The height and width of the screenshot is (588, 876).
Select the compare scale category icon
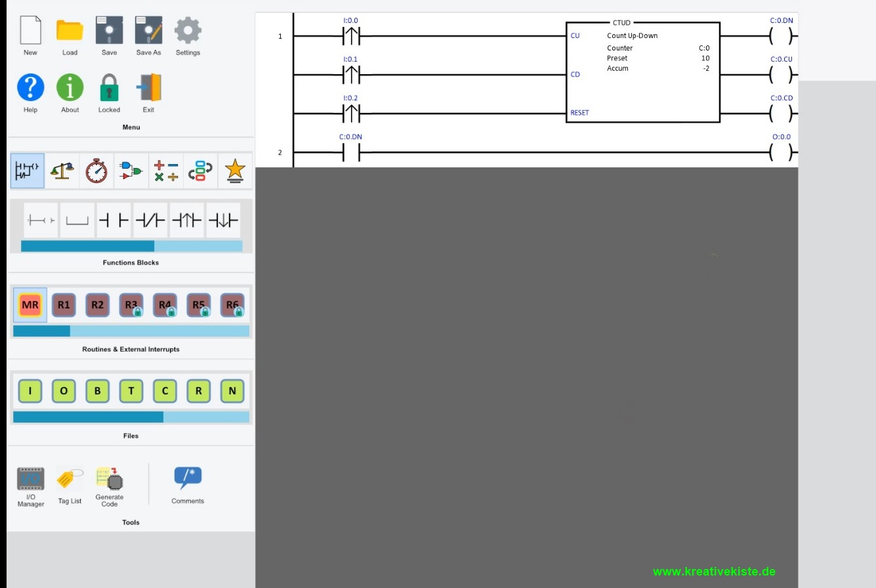[x=62, y=171]
